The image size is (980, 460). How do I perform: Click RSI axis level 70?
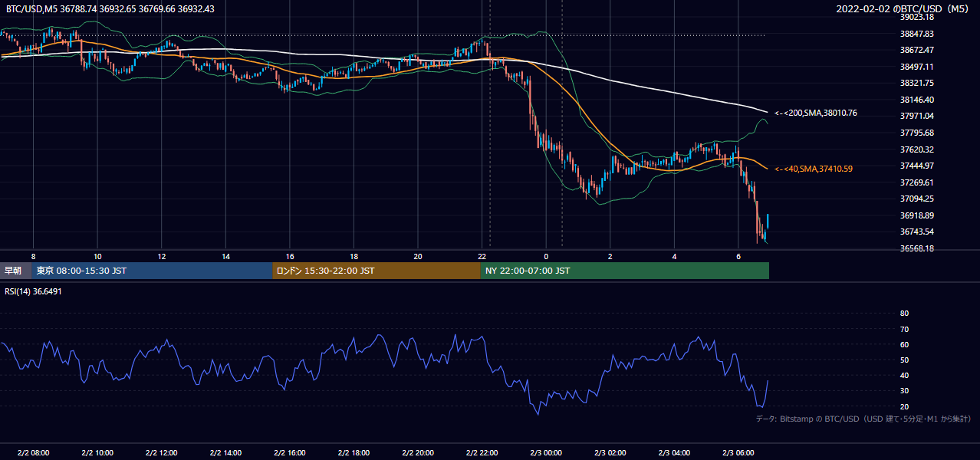tap(904, 329)
